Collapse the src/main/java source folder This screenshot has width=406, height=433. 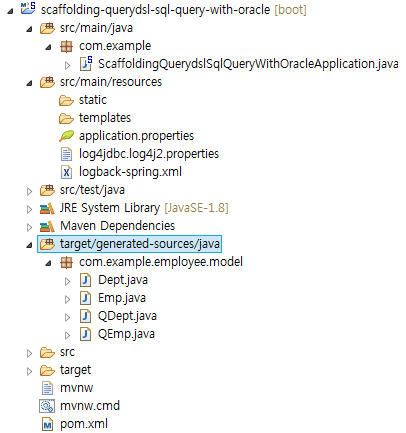click(30, 29)
